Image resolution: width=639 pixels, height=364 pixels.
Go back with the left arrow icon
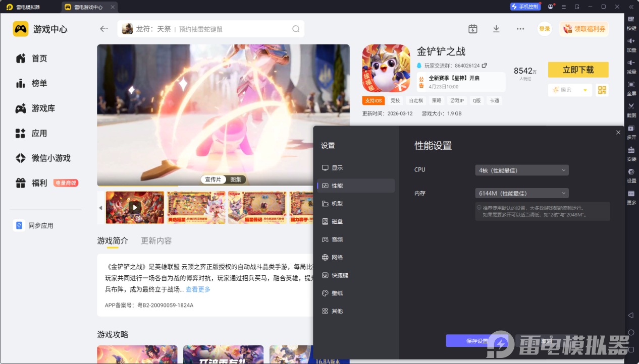click(104, 29)
